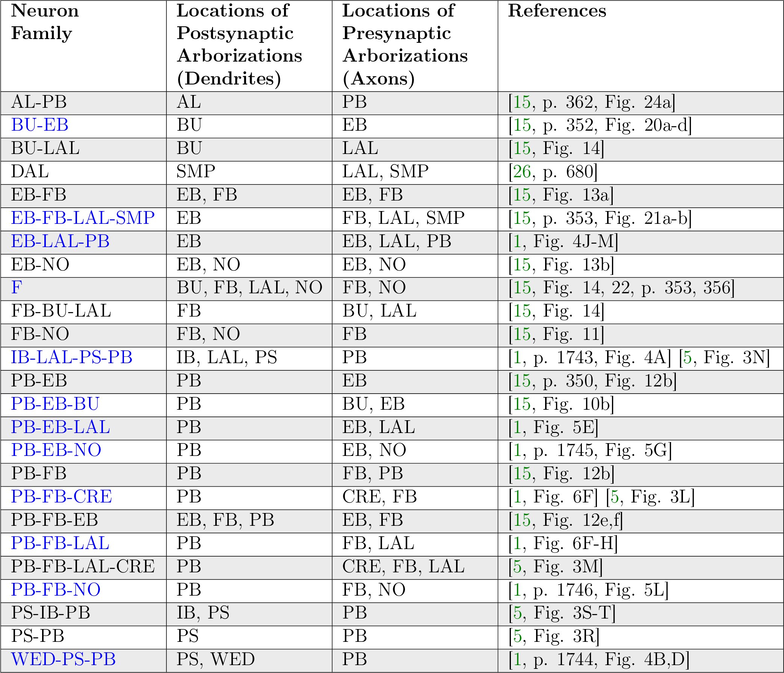This screenshot has width=784, height=673.
Task: Follow the PB-EB-NO link
Action: [x=56, y=450]
